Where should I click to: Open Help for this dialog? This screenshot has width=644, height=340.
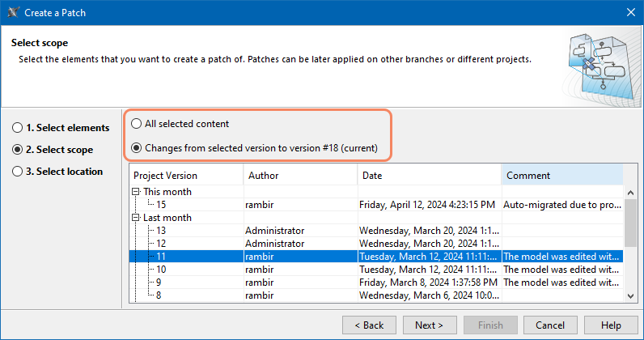click(611, 325)
